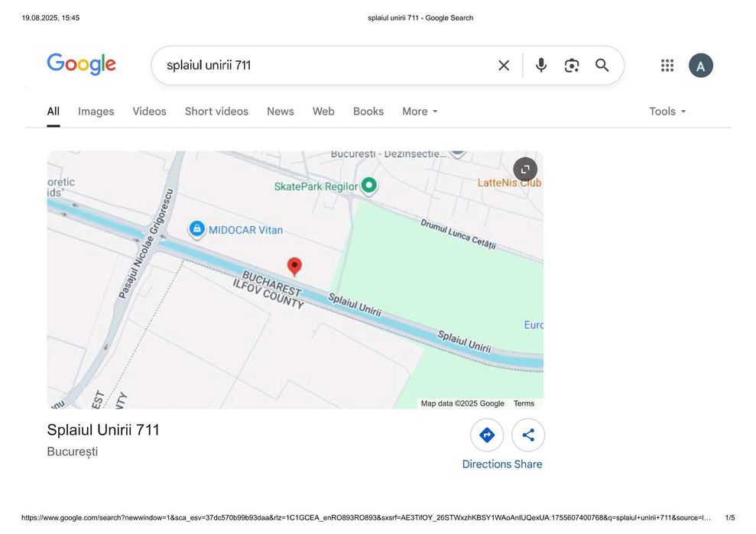The height and width of the screenshot is (534, 756).
Task: Switch to the News tab
Action: tap(280, 112)
